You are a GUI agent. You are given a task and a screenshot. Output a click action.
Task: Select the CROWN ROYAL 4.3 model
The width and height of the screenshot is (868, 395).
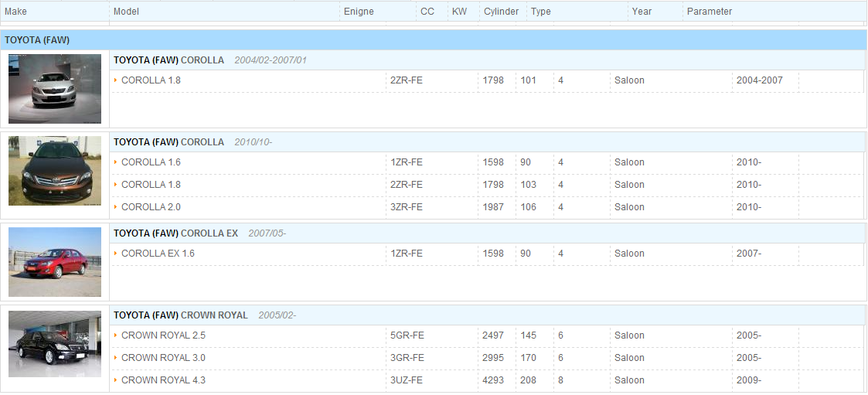[x=163, y=380]
